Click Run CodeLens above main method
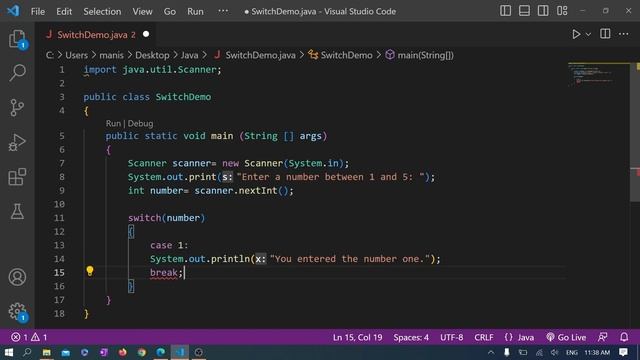Image resolution: width=640 pixels, height=360 pixels. [x=113, y=123]
